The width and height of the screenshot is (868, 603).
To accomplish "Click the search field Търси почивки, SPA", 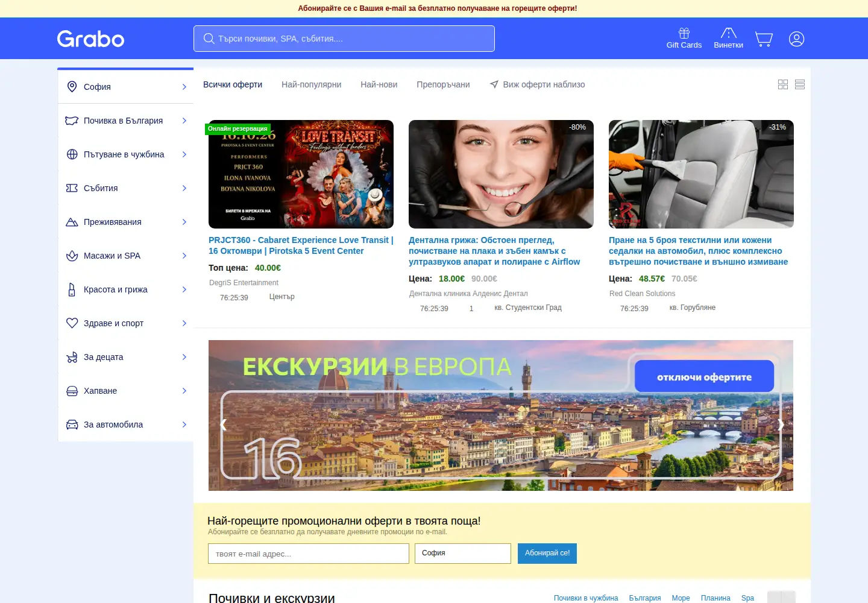I will point(344,39).
